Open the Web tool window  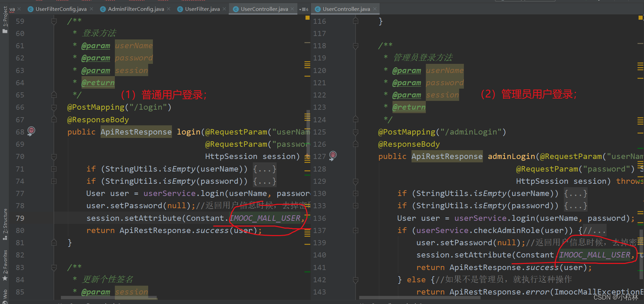[5, 296]
